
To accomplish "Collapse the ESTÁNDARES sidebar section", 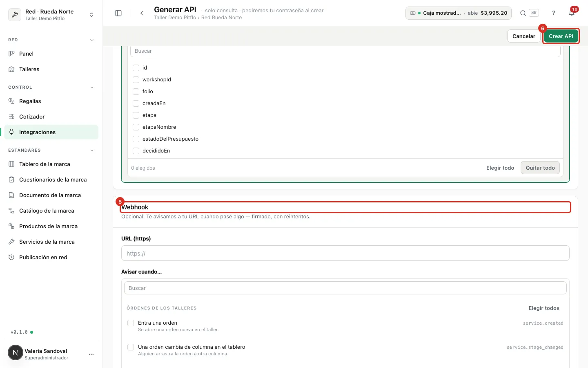I will 92,150.
